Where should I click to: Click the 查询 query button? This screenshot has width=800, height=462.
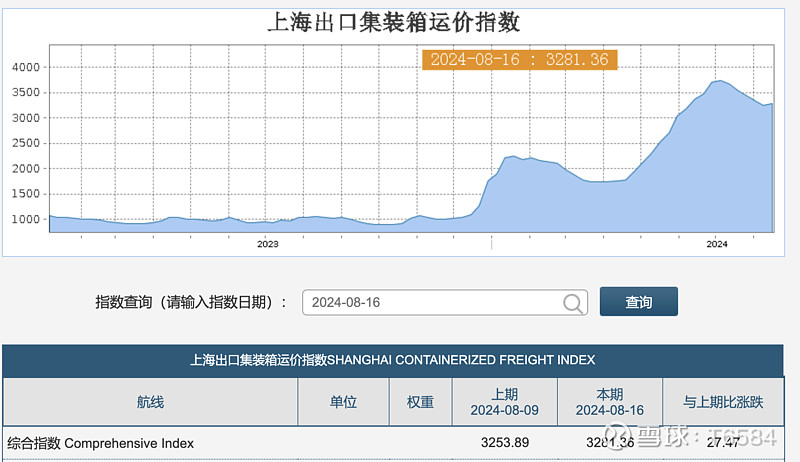pyautogui.click(x=639, y=301)
